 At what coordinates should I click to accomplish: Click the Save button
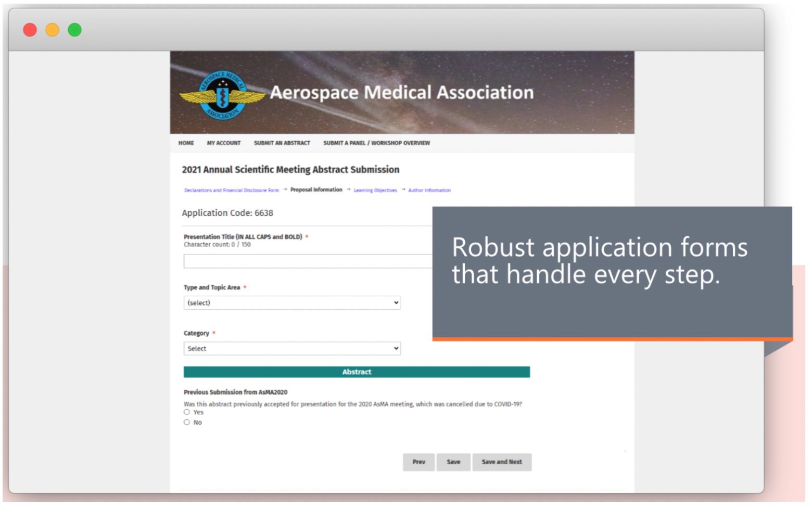(453, 462)
